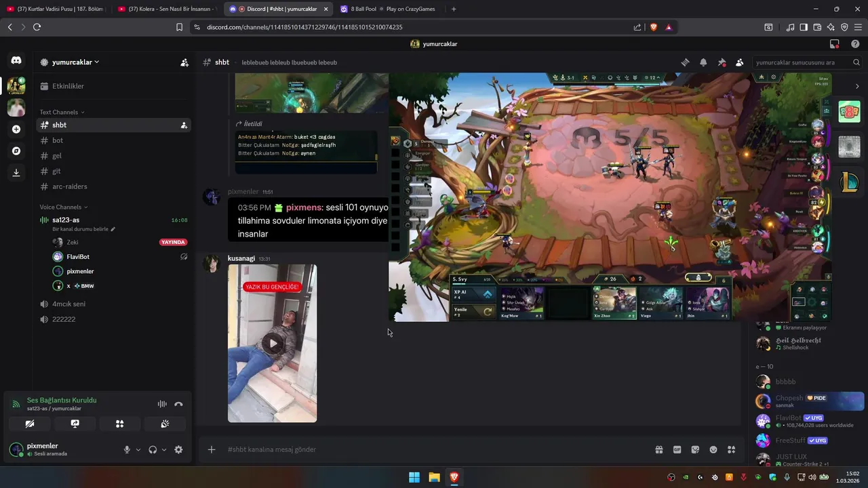The height and width of the screenshot is (488, 868).
Task: Click the #shbt message input field
Action: (x=434, y=449)
